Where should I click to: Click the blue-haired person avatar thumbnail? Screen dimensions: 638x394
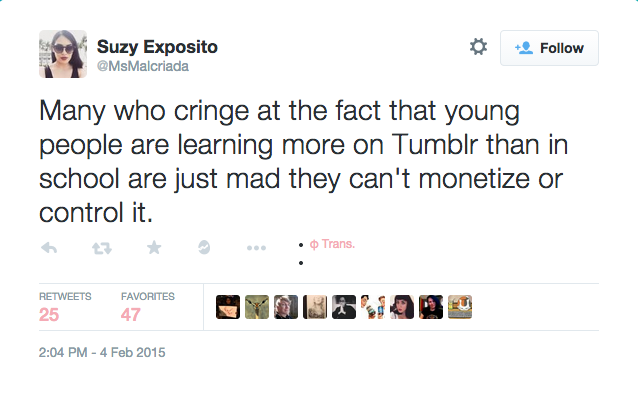point(431,307)
